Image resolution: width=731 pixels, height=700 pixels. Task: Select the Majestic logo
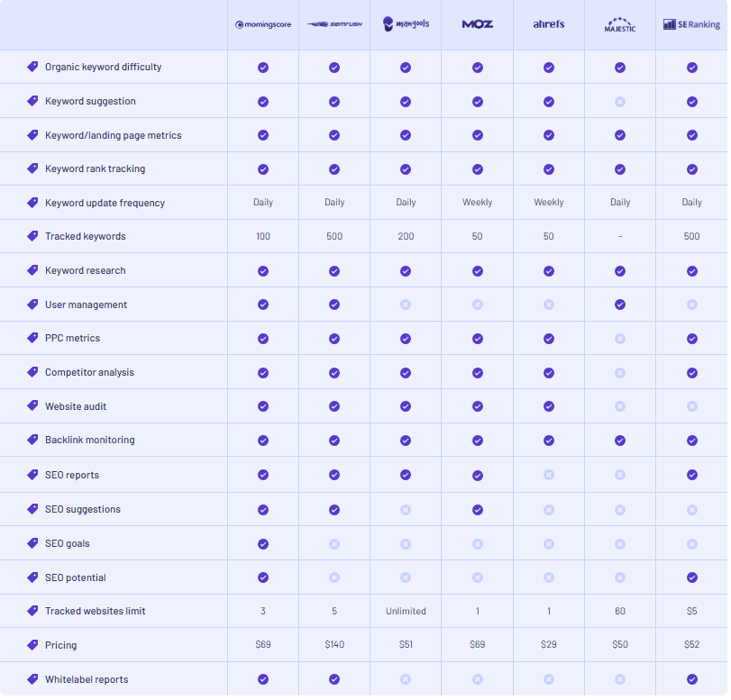(619, 24)
